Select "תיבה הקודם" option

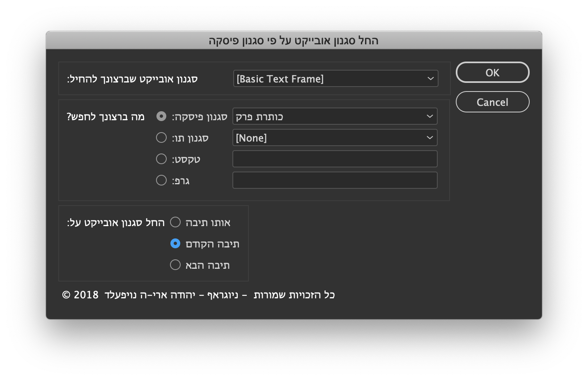coord(175,243)
